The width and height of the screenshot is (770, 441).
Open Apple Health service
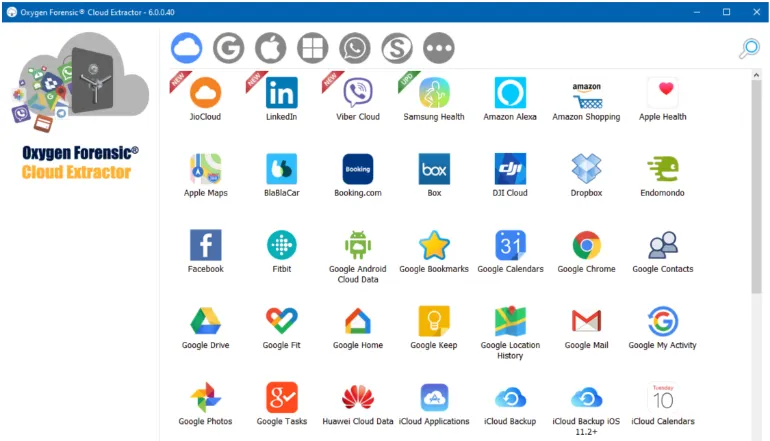(x=663, y=99)
